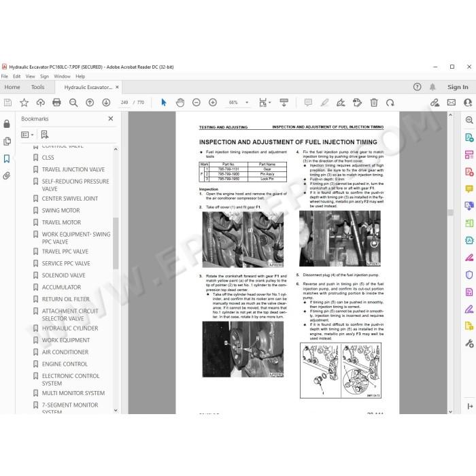Viewport: 476px width, 476px height.
Task: Click the Sign In button
Action: (x=458, y=87)
